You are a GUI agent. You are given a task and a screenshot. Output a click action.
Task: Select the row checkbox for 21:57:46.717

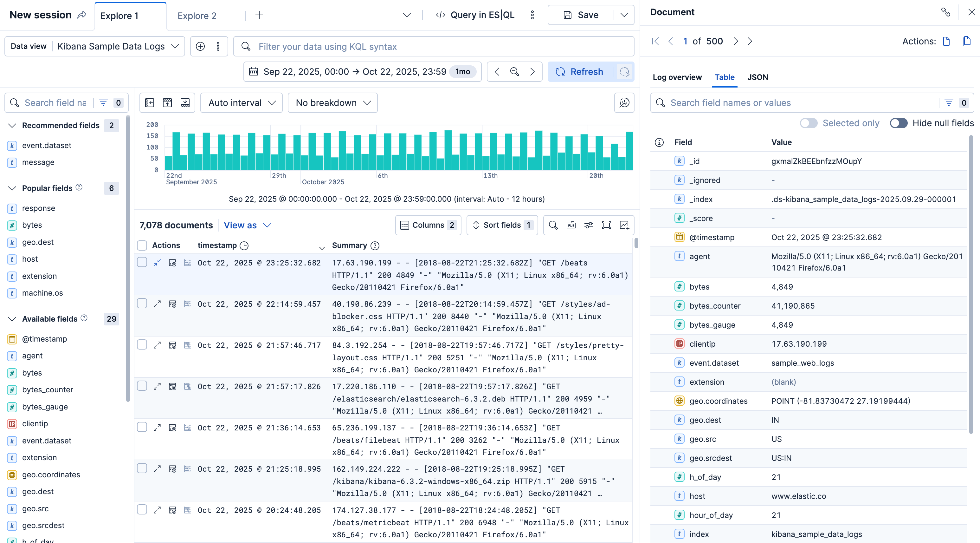click(x=142, y=345)
